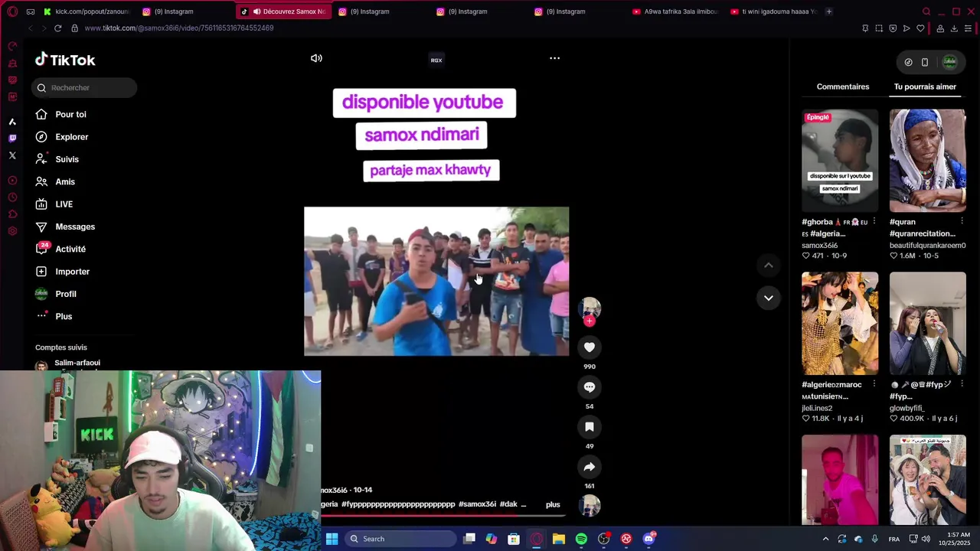
Task: Open the browser downloads icon
Action: click(x=954, y=28)
